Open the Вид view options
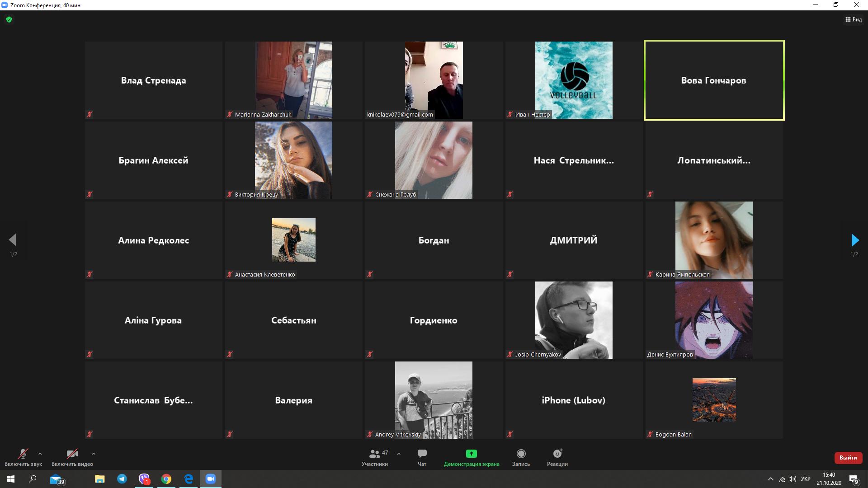868x488 pixels. point(854,19)
